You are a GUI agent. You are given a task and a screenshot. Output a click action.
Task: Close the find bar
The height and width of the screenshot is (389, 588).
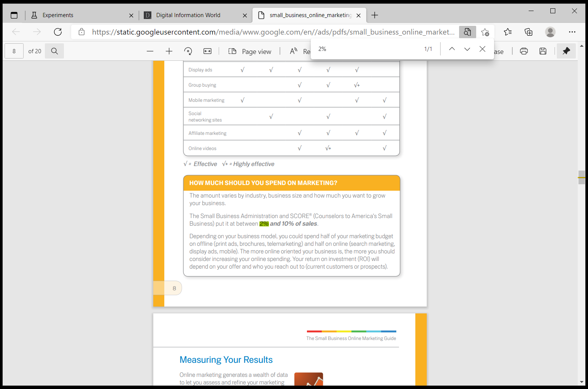pos(482,49)
